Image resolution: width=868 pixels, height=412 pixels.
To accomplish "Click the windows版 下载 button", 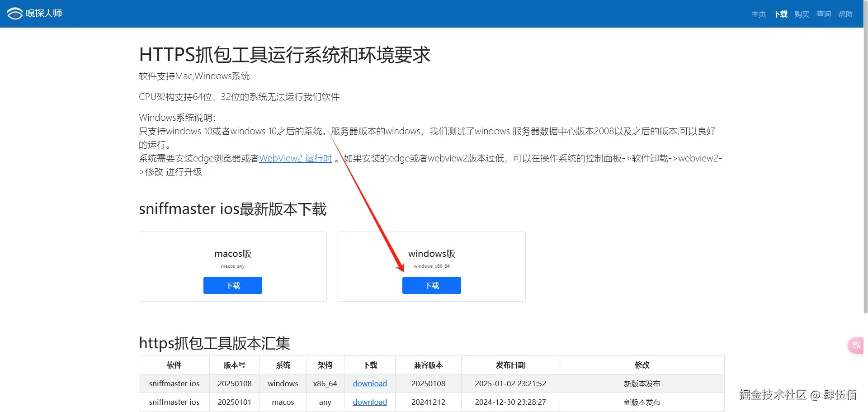I will 431,285.
